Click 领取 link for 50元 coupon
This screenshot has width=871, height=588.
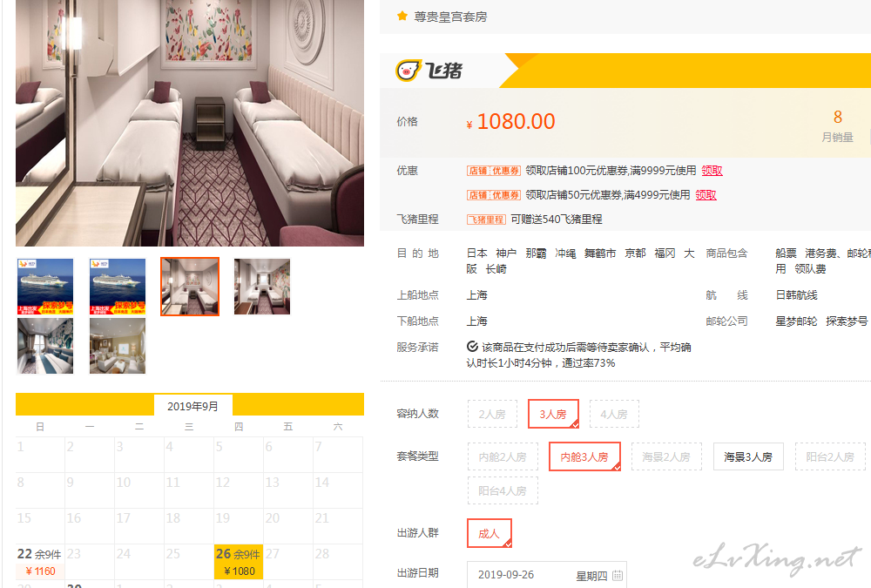tap(706, 195)
